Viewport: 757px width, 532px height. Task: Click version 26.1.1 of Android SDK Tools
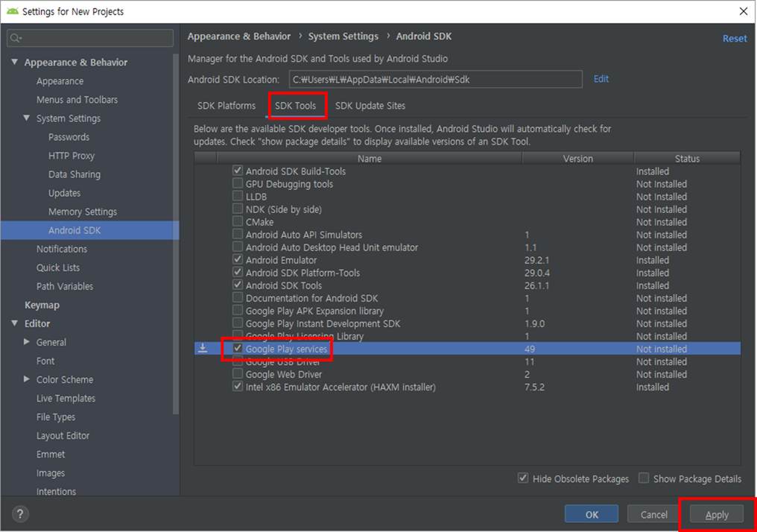[536, 285]
